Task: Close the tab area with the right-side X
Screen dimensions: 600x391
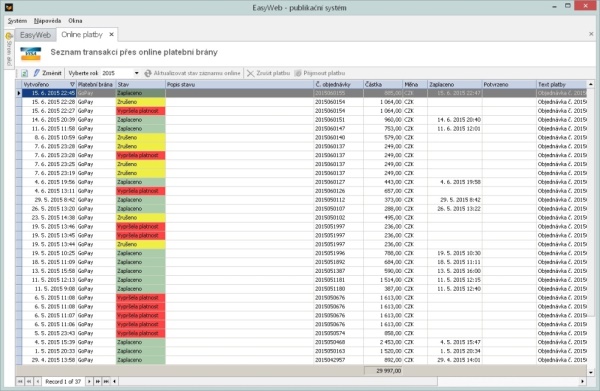Action: pyautogui.click(x=591, y=34)
